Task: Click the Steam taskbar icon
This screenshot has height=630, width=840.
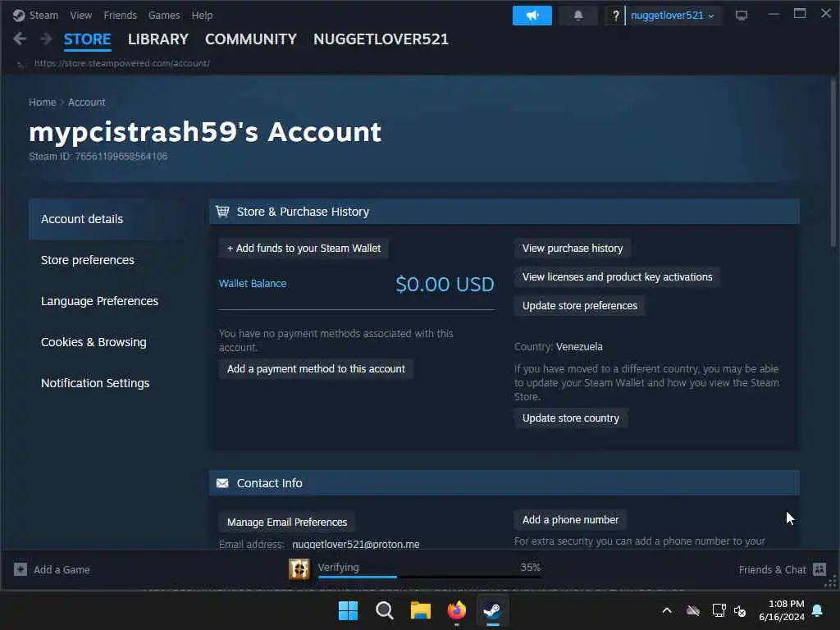Action: (492, 610)
